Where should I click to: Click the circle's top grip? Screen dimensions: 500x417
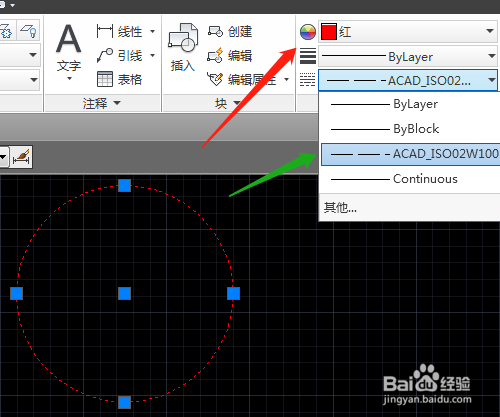point(125,185)
